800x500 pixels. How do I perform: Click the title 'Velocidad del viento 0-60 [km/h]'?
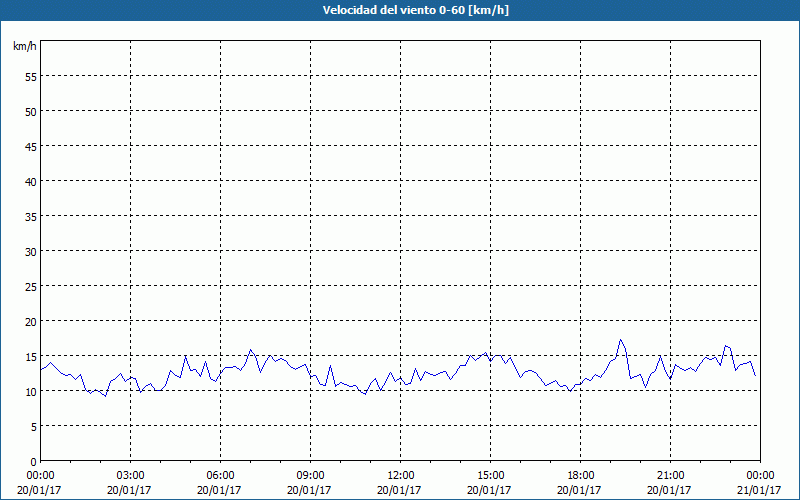[x=415, y=10]
